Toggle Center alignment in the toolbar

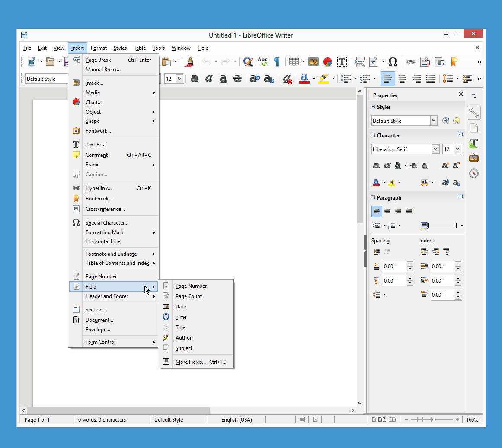tap(402, 79)
